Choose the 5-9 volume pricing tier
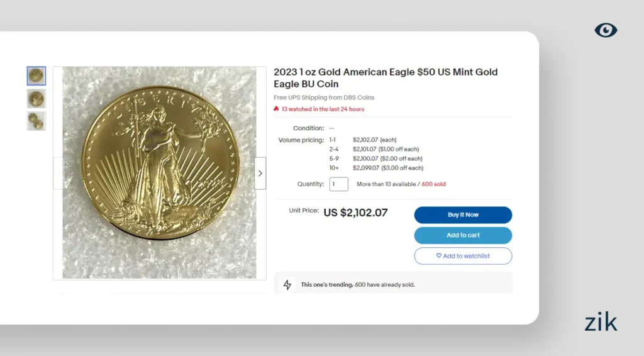The height and width of the screenshot is (356, 644). (x=333, y=159)
